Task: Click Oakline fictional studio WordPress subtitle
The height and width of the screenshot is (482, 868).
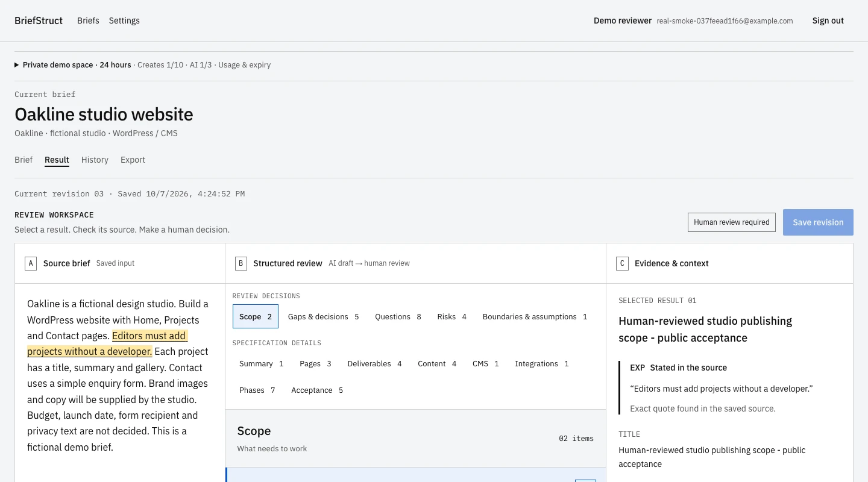Action: (96, 133)
